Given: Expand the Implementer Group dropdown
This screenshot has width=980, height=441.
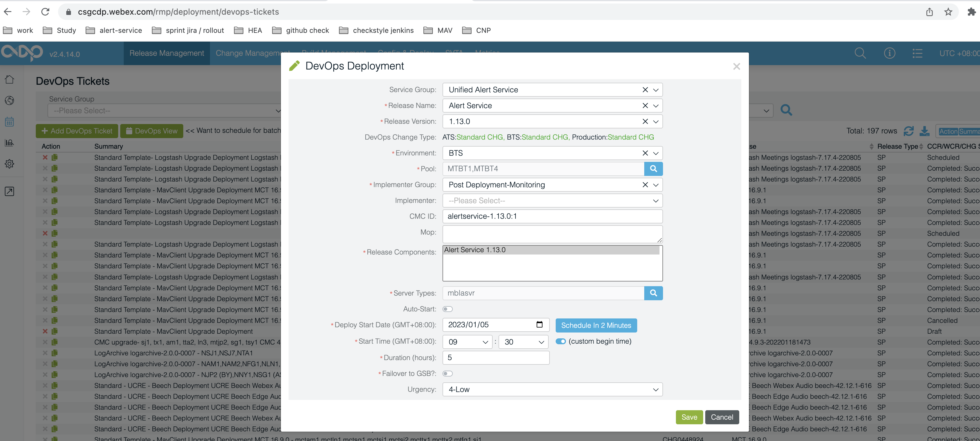Looking at the screenshot, I should tap(655, 185).
